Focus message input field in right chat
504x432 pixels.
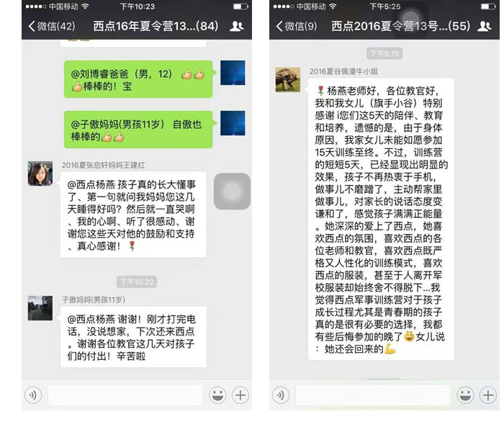click(x=373, y=395)
